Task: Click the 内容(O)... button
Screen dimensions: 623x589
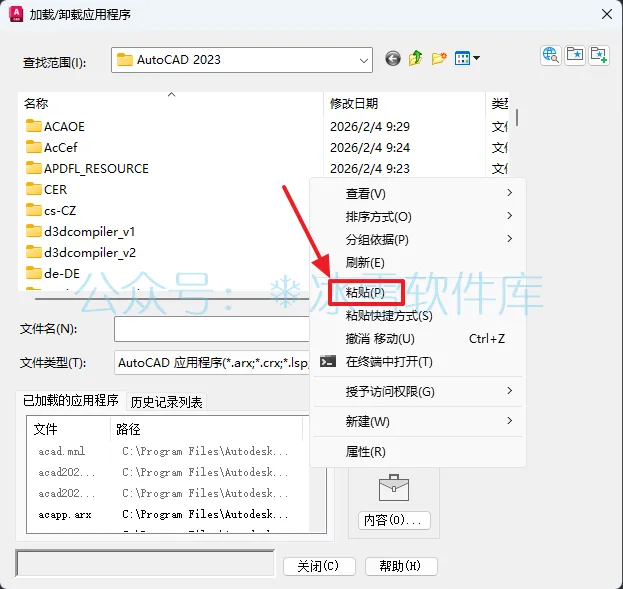Action: point(394,520)
